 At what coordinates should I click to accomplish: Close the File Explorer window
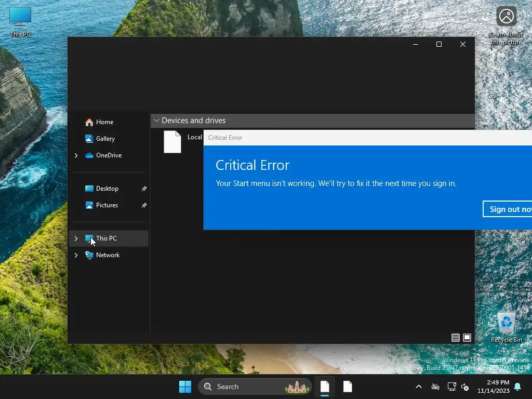463,44
